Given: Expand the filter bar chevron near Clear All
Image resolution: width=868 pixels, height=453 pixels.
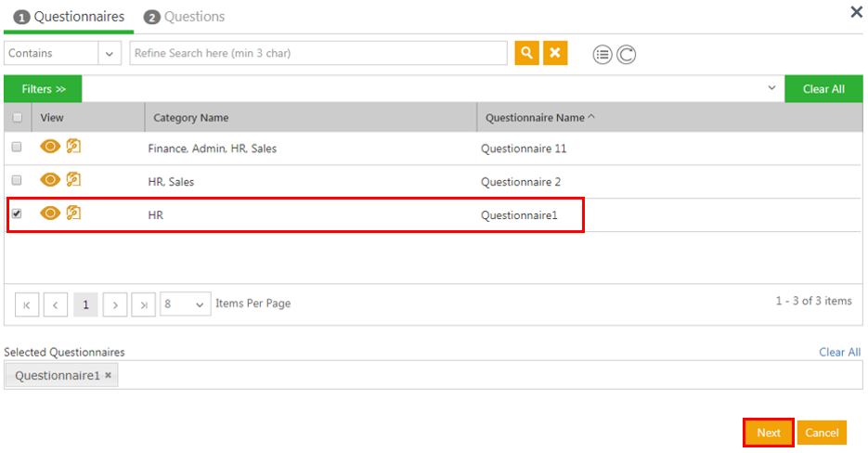Looking at the screenshot, I should [771, 88].
